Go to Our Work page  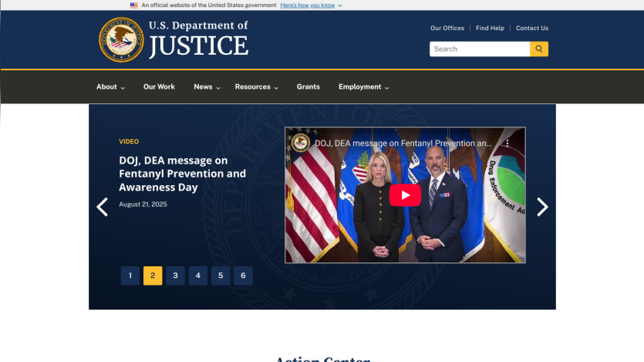(x=159, y=86)
